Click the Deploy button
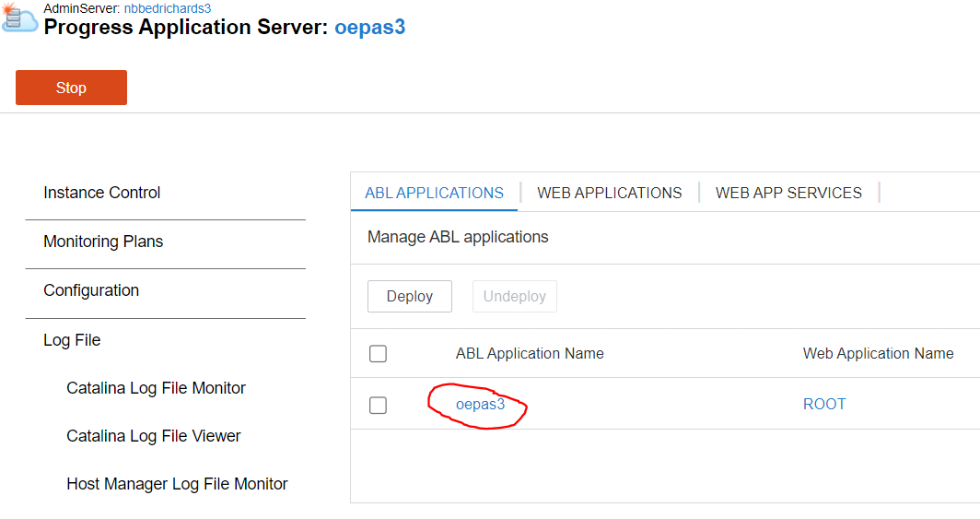 [x=410, y=297]
